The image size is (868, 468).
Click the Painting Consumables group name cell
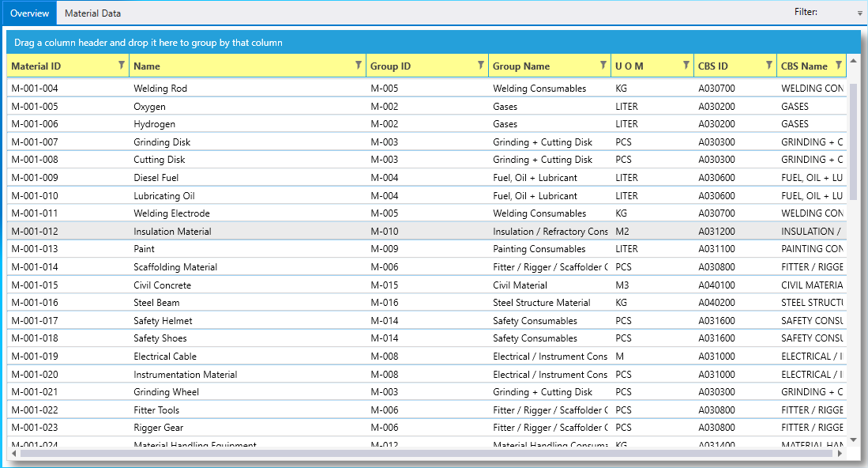(x=550, y=249)
